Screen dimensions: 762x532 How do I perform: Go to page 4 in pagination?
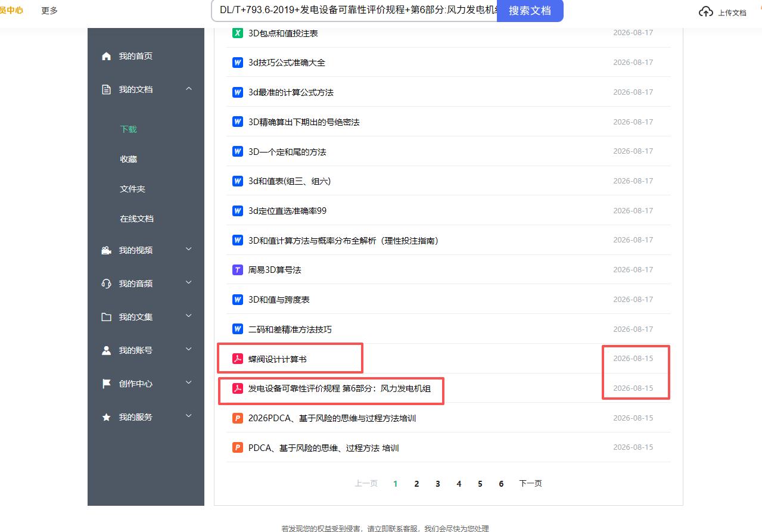point(459,484)
